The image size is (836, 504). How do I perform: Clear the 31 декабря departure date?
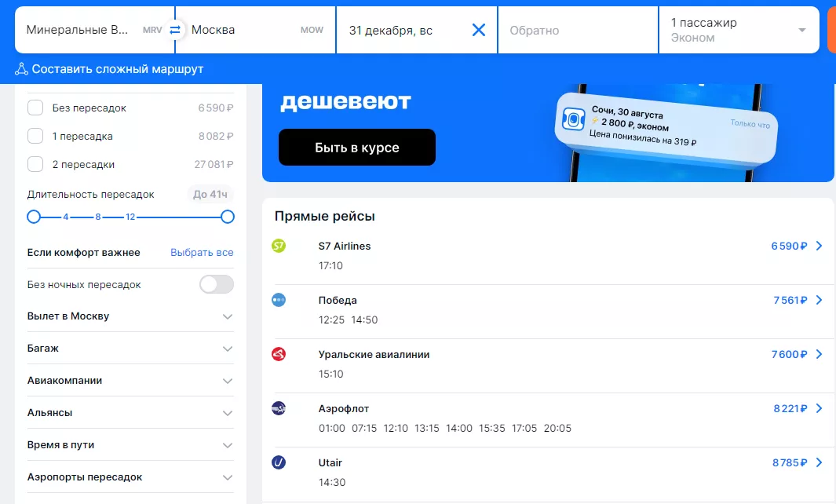478,30
